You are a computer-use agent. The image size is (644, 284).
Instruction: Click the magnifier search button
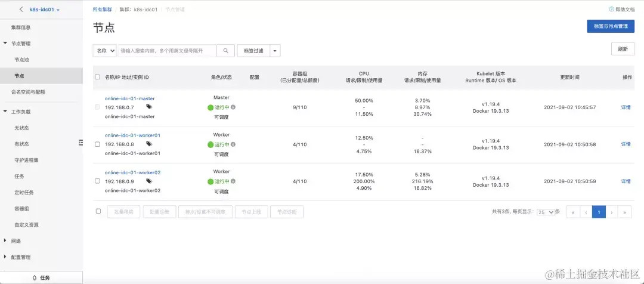[225, 51]
